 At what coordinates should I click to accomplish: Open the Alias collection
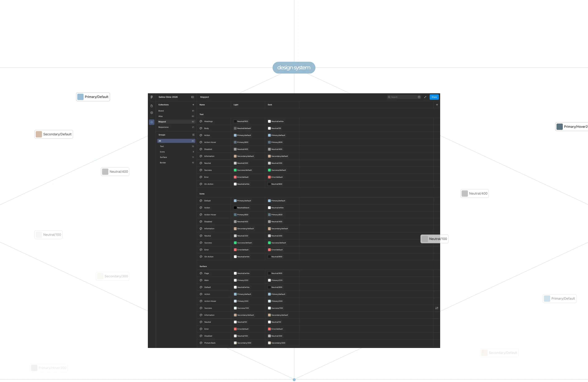[176, 116]
